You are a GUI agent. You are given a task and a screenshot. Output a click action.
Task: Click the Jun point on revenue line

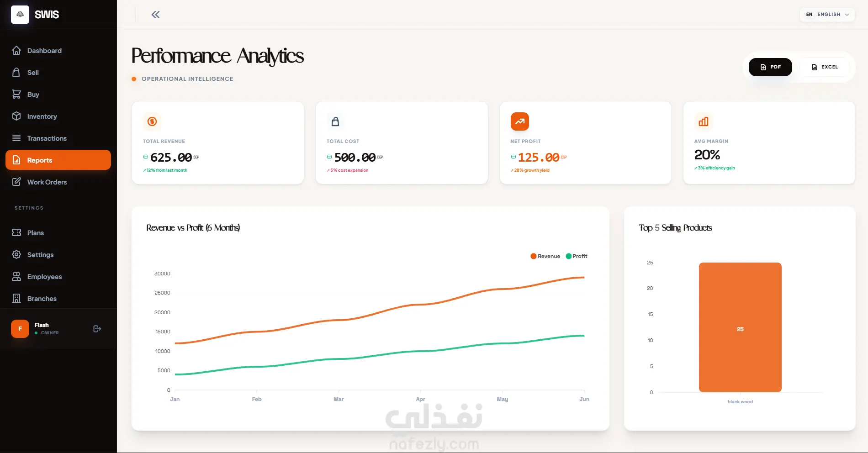[x=584, y=277]
